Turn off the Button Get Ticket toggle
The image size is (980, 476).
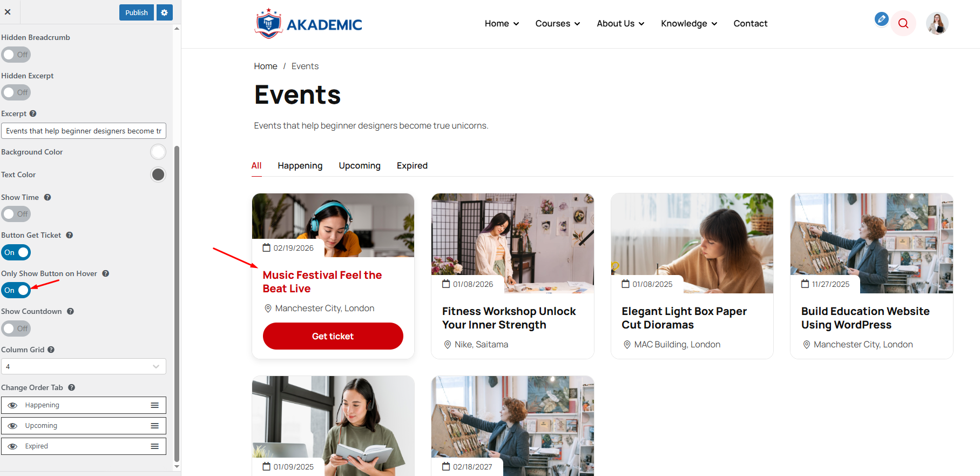(x=16, y=252)
